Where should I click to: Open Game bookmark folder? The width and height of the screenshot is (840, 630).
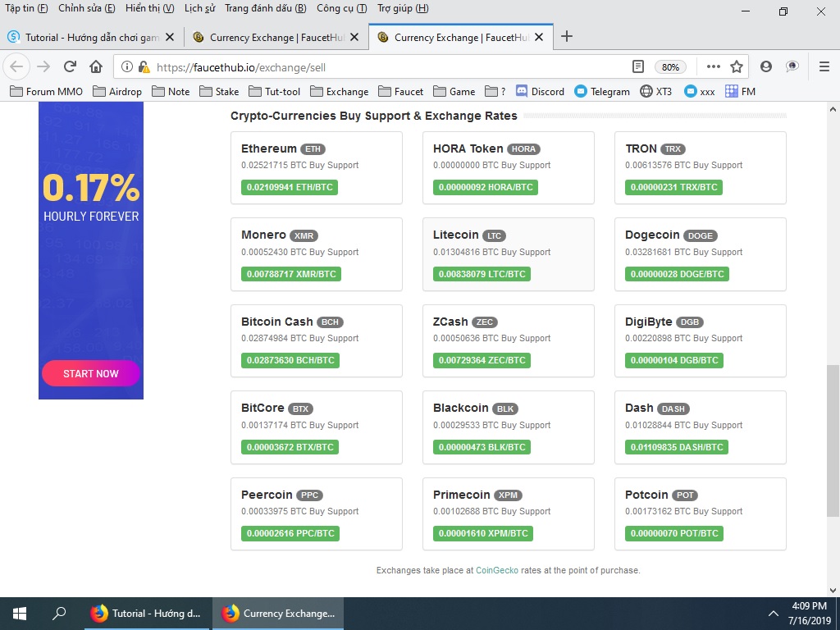[x=454, y=91]
